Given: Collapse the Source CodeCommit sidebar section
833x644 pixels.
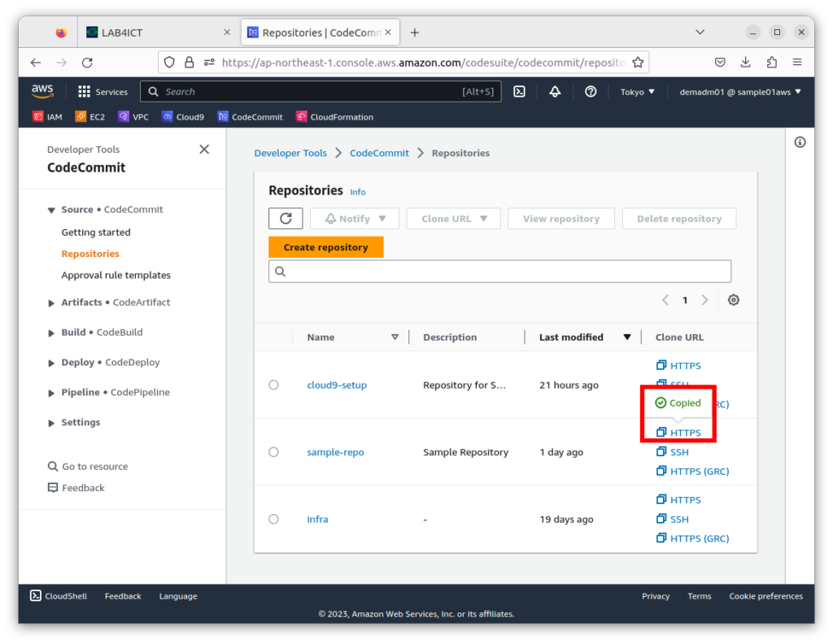Looking at the screenshot, I should [x=51, y=209].
